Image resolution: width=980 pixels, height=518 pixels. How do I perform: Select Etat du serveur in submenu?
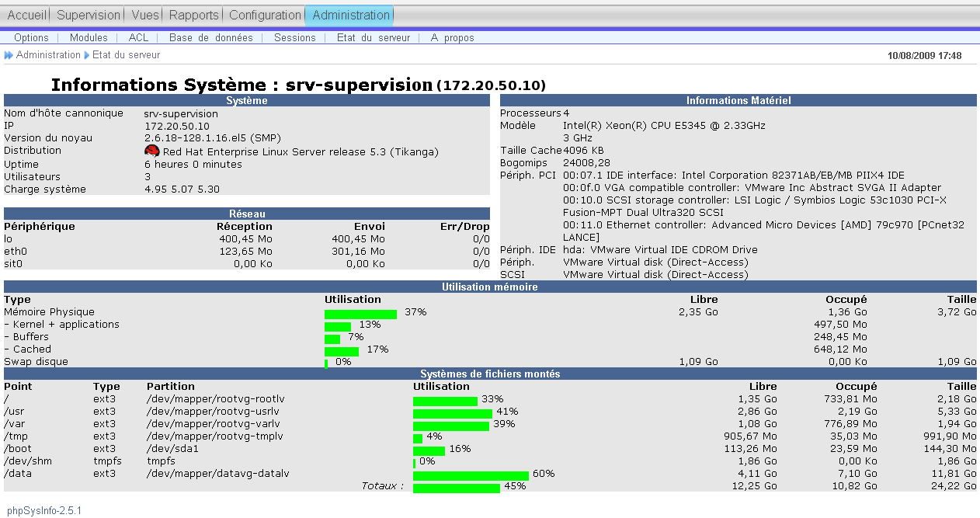pyautogui.click(x=373, y=37)
